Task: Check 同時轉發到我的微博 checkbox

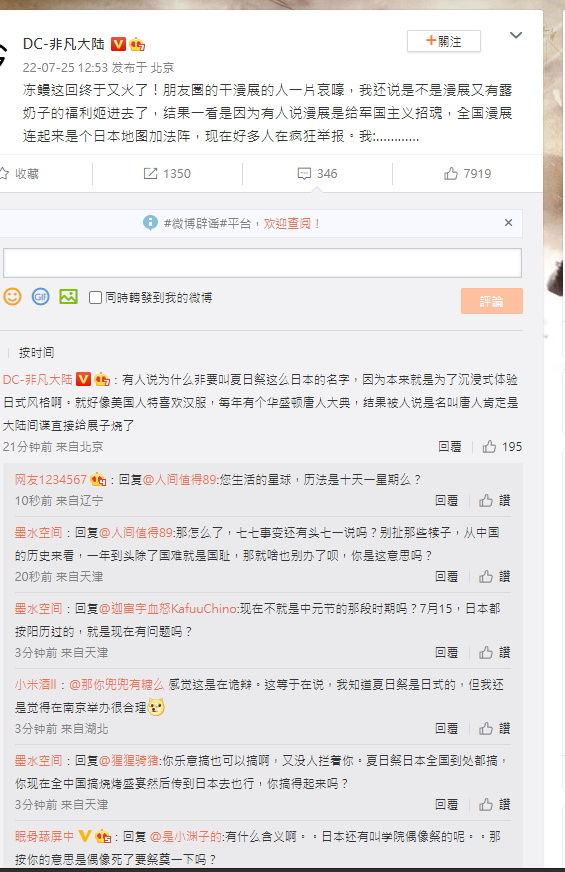Action: click(x=95, y=298)
